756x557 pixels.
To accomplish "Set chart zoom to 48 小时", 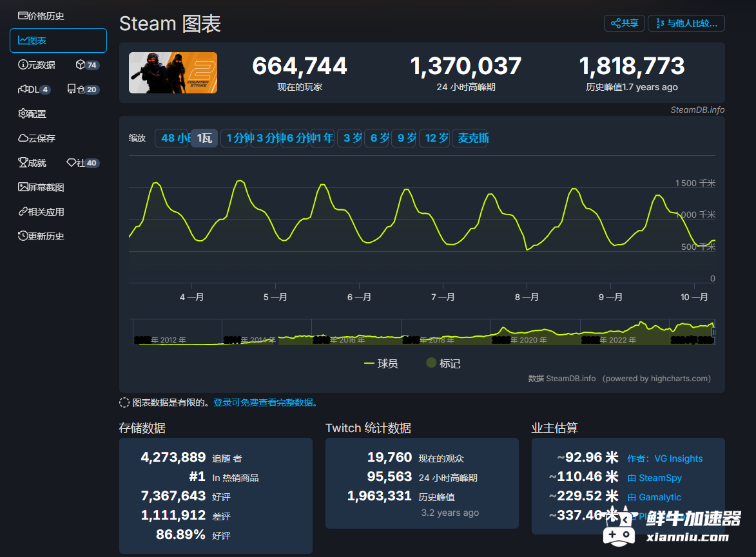I will 173,138.
